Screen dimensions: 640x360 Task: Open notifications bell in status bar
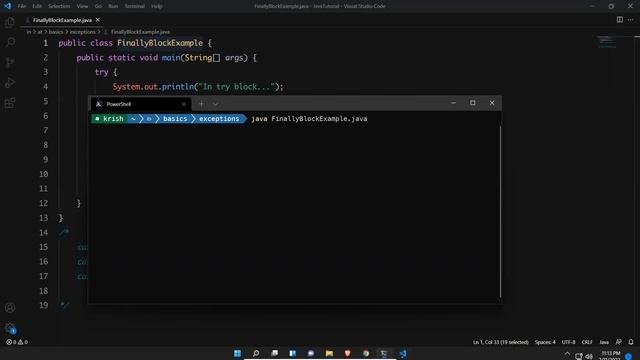[x=631, y=342]
